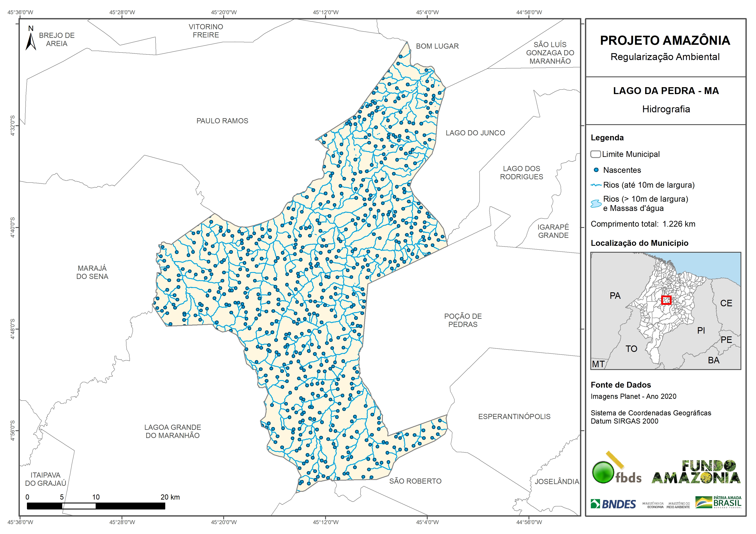Click the PAULO RAMOS municipality label
Viewport: 756px width, 534px height.
(222, 121)
